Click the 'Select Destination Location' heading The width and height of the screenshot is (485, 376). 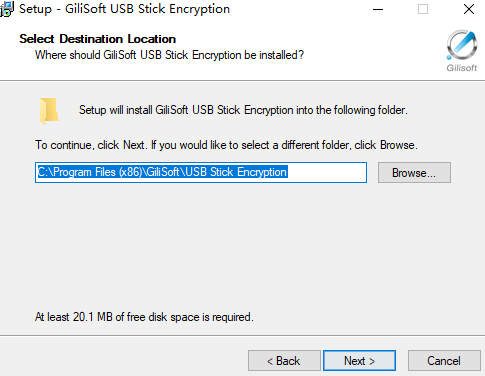click(x=97, y=39)
